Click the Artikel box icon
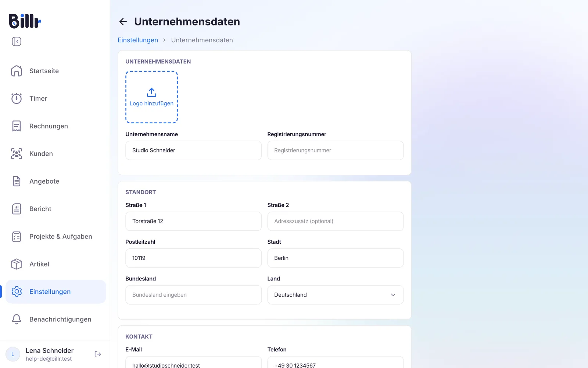 pyautogui.click(x=17, y=264)
